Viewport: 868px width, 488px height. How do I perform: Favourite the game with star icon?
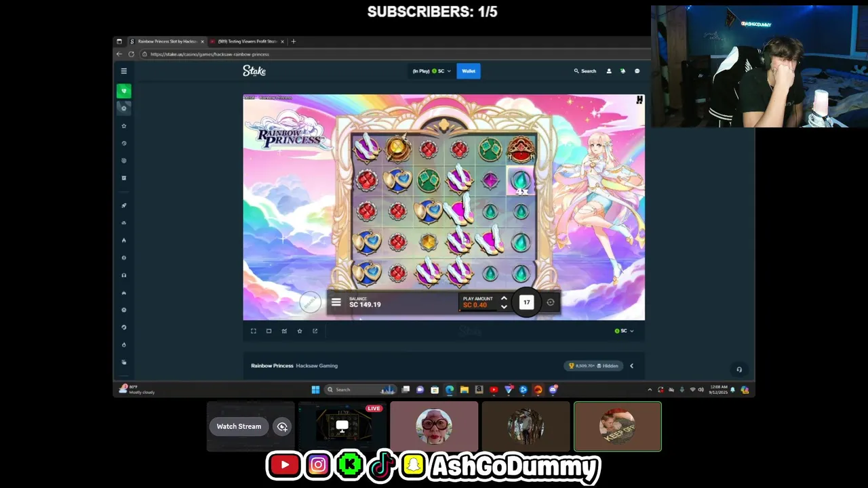(300, 331)
